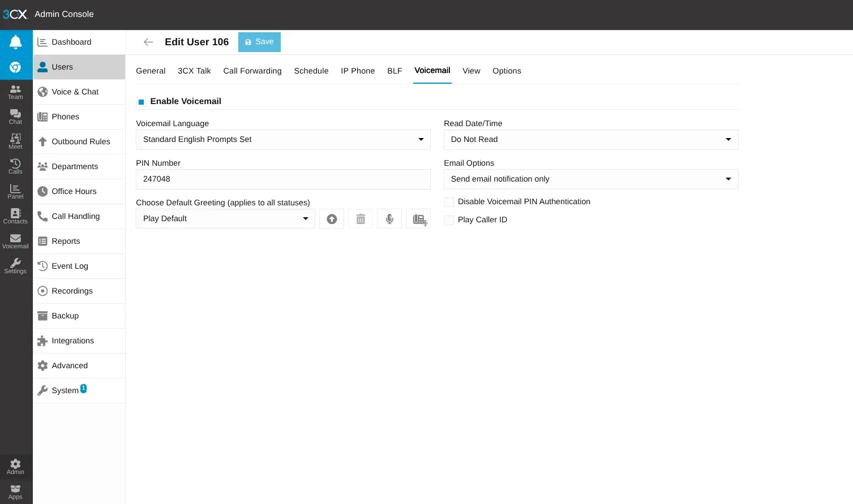Open Call Handling section
This screenshot has height=504, width=853.
(79, 217)
